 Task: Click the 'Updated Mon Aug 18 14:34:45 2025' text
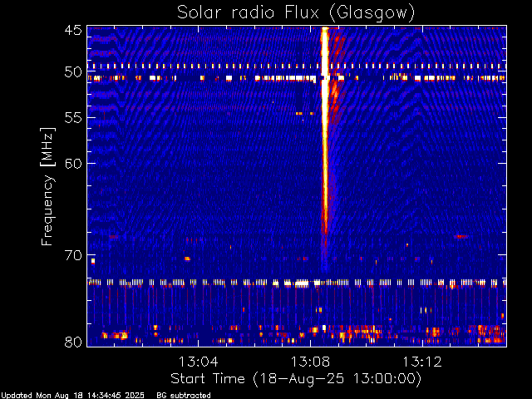[x=72, y=396]
